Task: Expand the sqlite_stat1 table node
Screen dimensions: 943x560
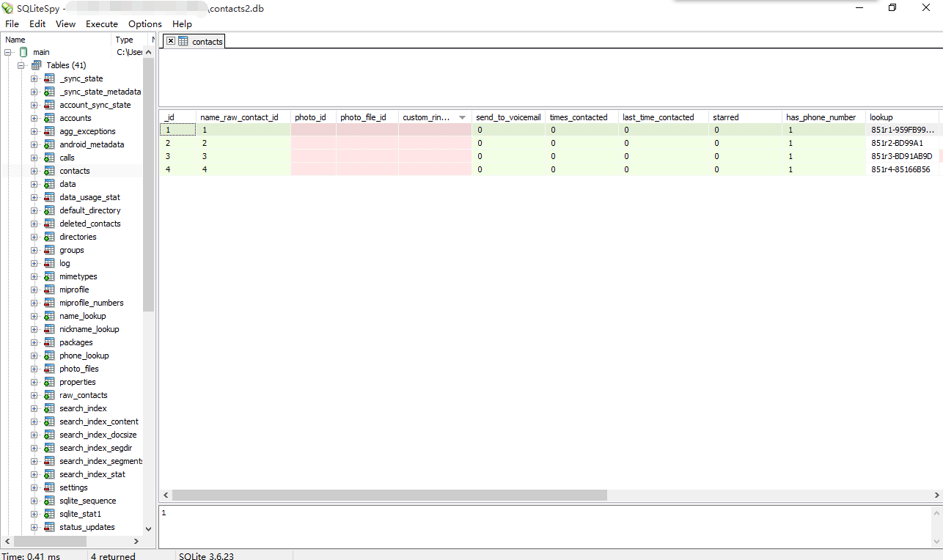Action: 34,514
